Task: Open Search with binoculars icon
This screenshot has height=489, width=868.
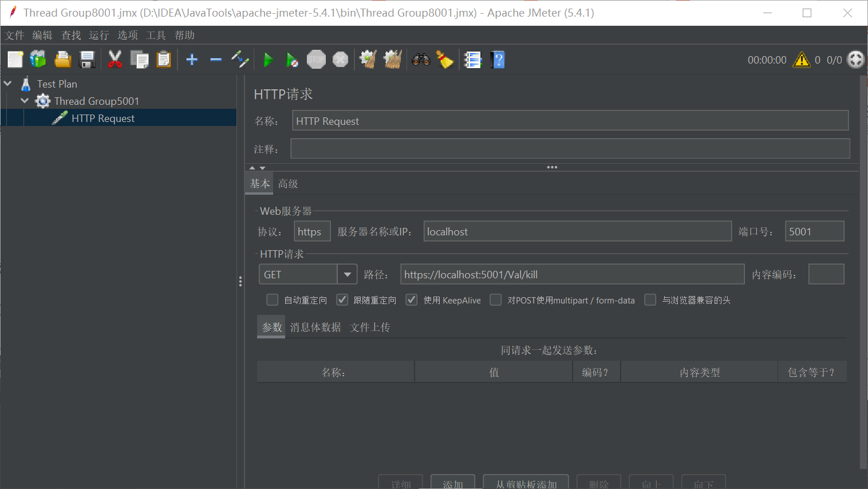Action: click(x=421, y=60)
